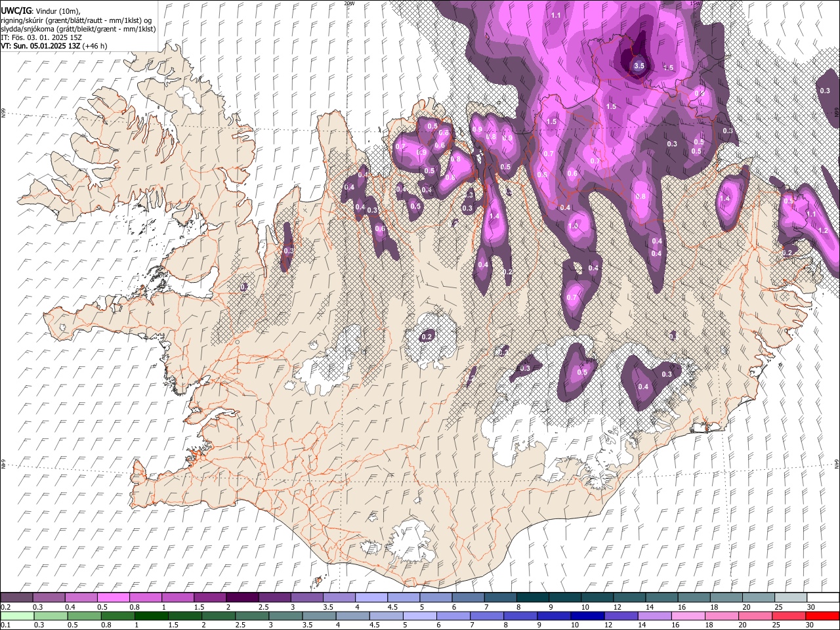Click the darkest green 1 swatch in the lower legend
The width and height of the screenshot is (840, 630).
pyautogui.click(x=152, y=616)
